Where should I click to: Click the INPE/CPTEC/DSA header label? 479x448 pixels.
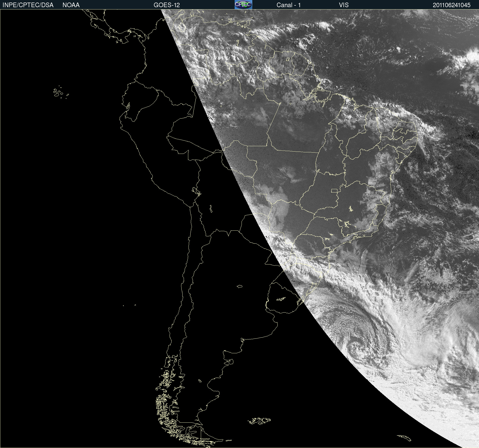click(28, 5)
